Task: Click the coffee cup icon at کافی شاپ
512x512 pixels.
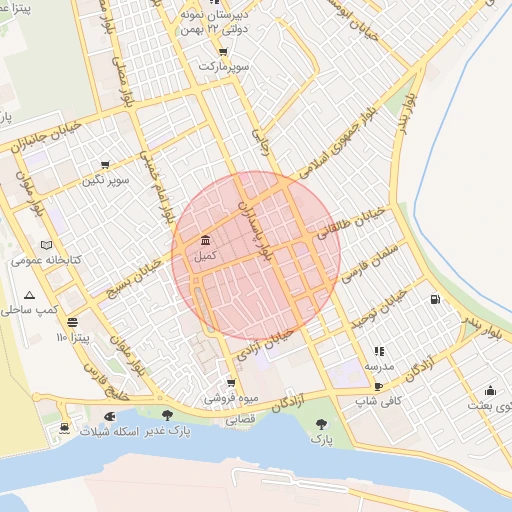Action: point(378,386)
